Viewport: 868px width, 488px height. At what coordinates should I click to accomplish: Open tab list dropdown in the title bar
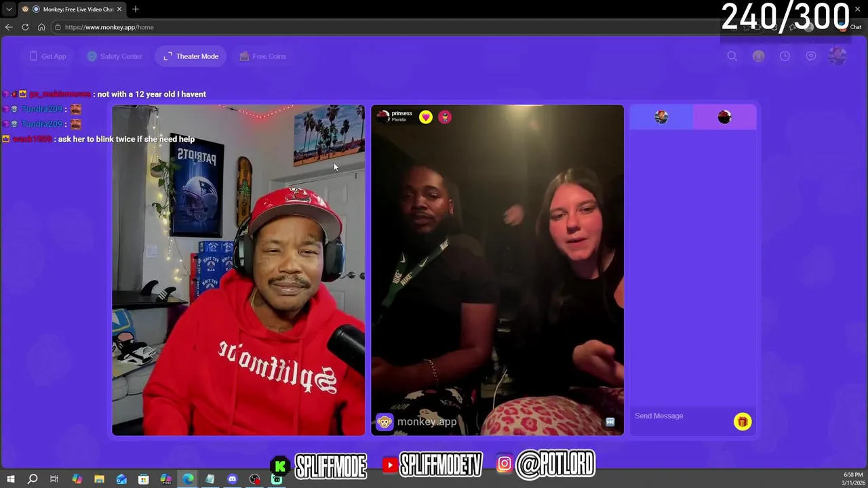point(9,9)
